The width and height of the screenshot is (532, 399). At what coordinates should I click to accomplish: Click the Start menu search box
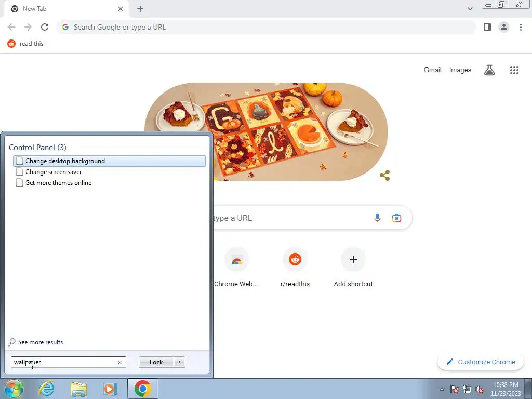[68, 362]
